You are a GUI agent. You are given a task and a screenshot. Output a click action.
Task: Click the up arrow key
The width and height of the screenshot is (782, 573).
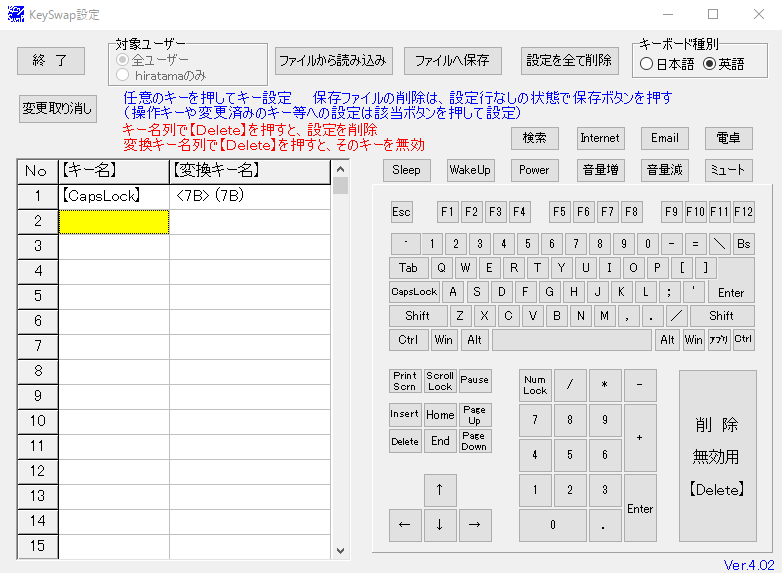click(440, 491)
